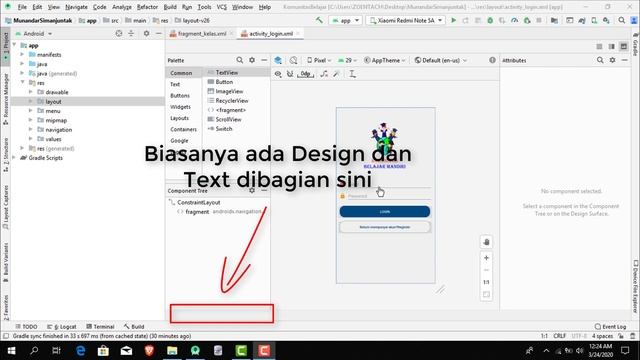Zoom in with the plus button

click(x=486, y=258)
